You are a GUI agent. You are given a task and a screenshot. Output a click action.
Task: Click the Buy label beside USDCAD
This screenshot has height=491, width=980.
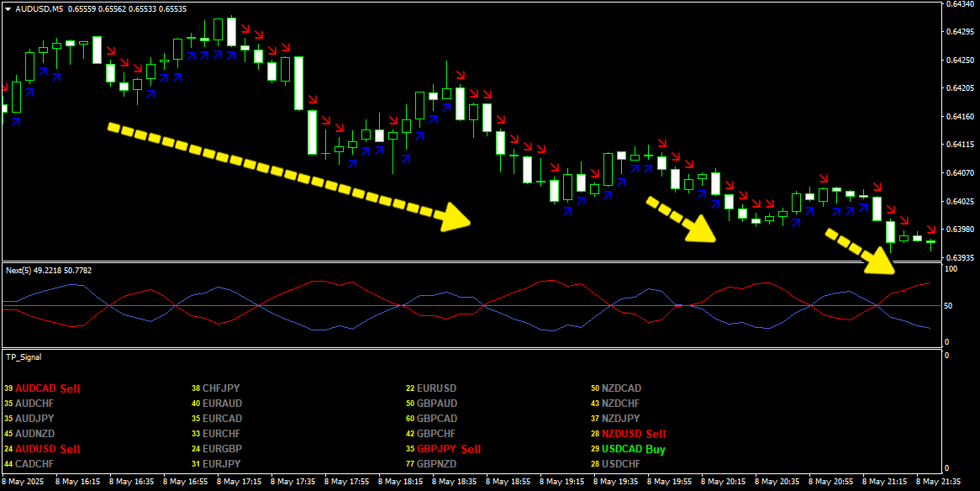[656, 449]
